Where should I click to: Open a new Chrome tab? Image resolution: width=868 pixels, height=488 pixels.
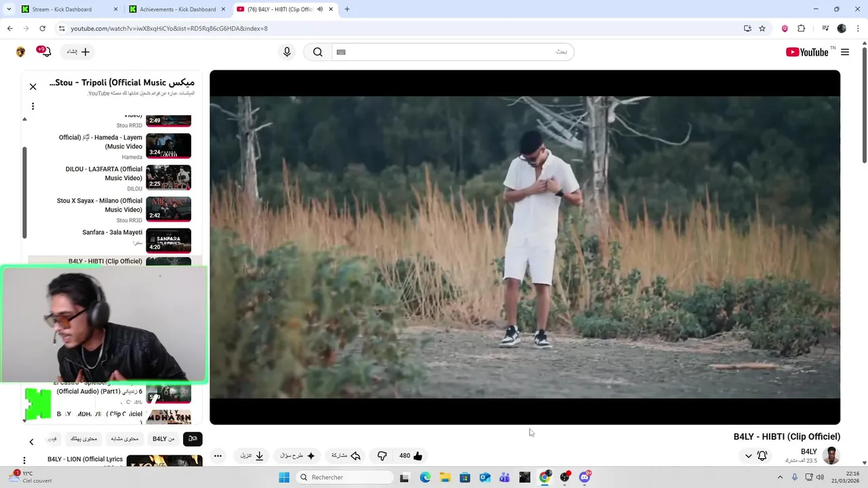(347, 9)
